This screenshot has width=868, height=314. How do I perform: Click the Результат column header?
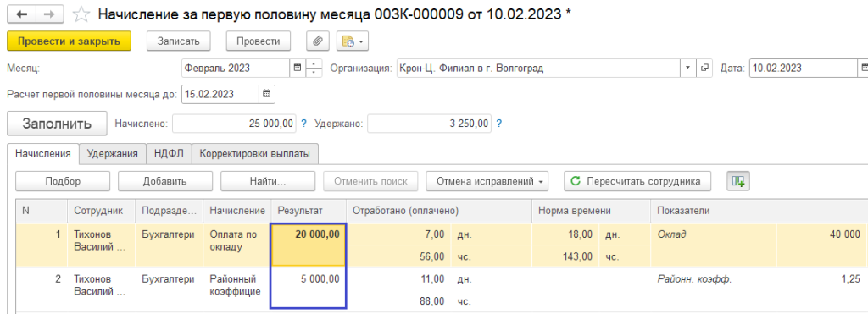coord(309,211)
